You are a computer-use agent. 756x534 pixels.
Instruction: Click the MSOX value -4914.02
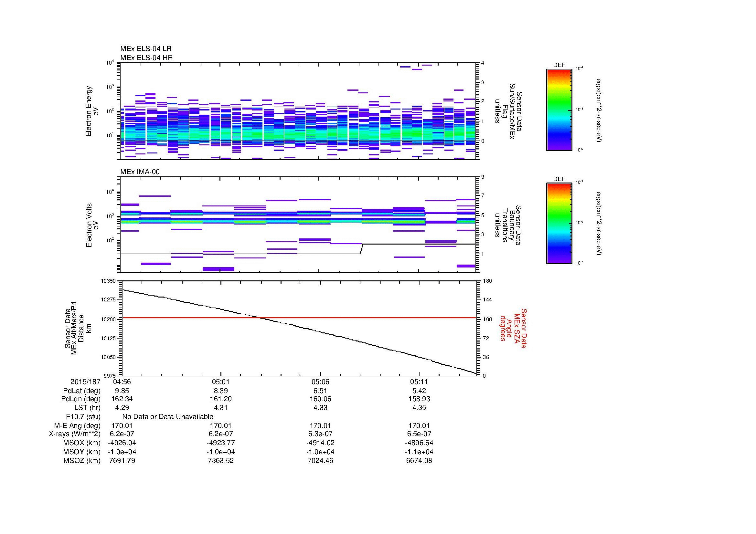coord(320,443)
